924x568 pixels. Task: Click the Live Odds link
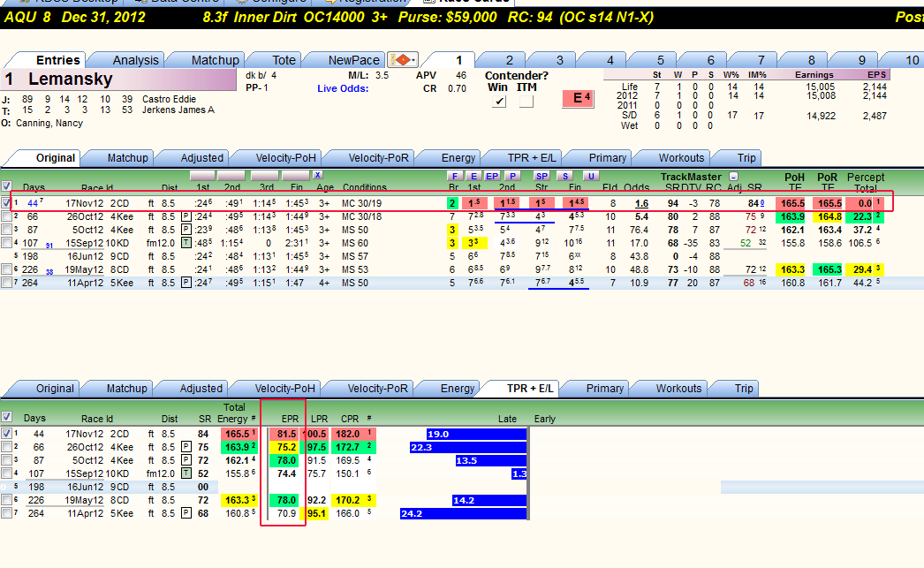(x=343, y=88)
